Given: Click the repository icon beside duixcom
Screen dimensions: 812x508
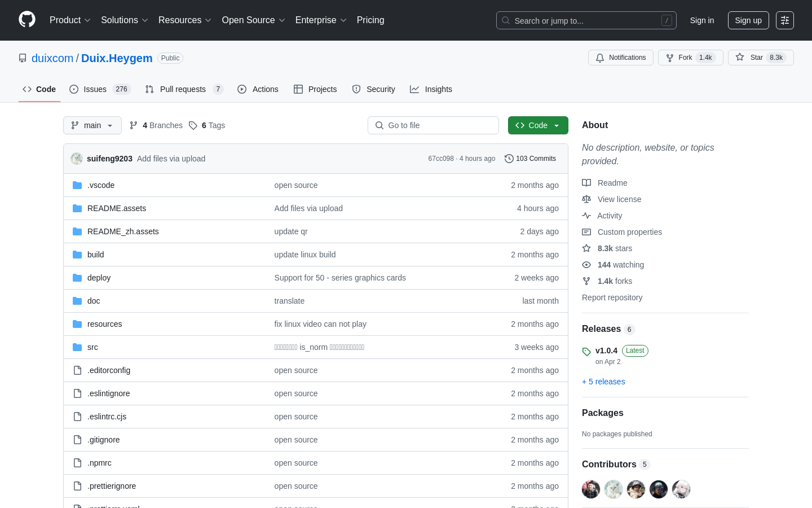Looking at the screenshot, I should pos(23,58).
